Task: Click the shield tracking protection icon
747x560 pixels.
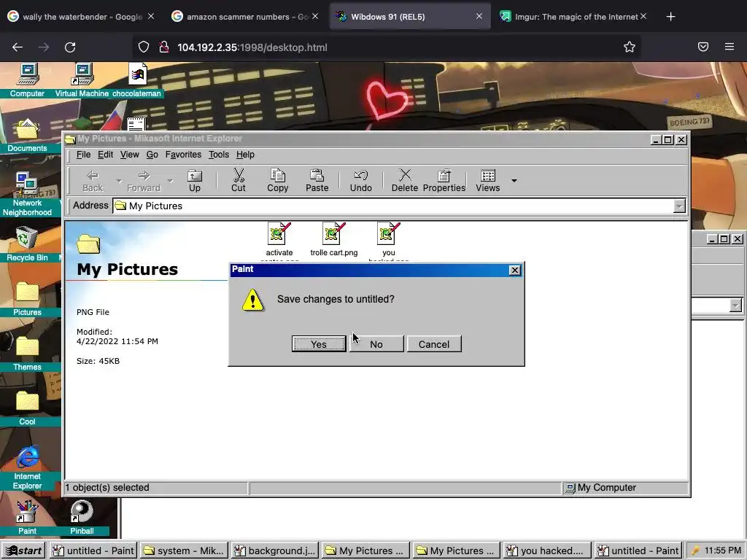Action: [x=144, y=47]
